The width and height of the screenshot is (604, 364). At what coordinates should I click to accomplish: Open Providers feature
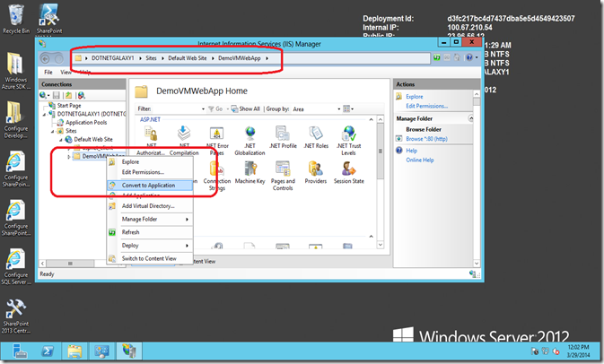[316, 173]
